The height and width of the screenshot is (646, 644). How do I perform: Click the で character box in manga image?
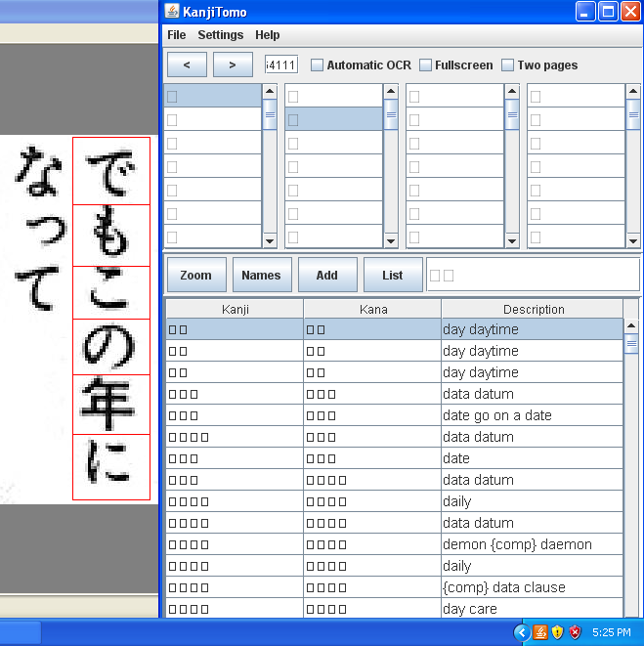pos(111,171)
